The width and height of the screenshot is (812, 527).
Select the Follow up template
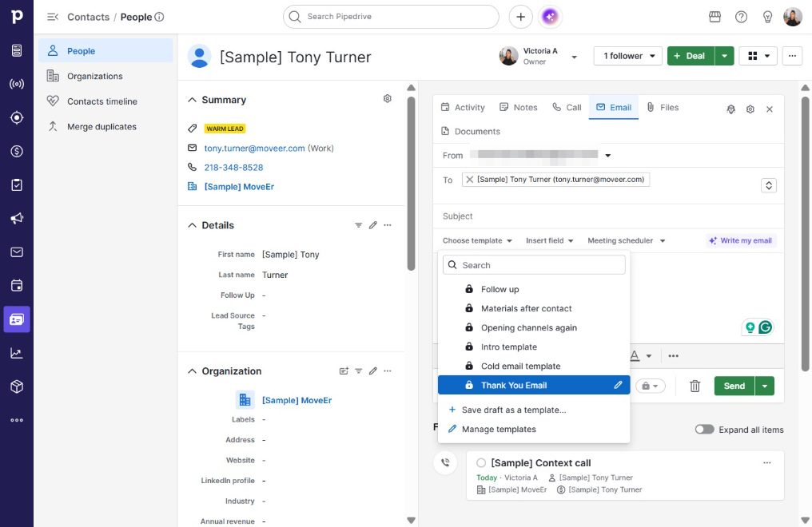point(534,289)
